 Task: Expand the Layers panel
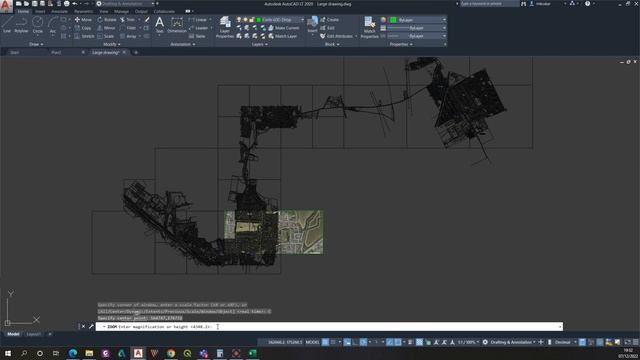tap(260, 44)
